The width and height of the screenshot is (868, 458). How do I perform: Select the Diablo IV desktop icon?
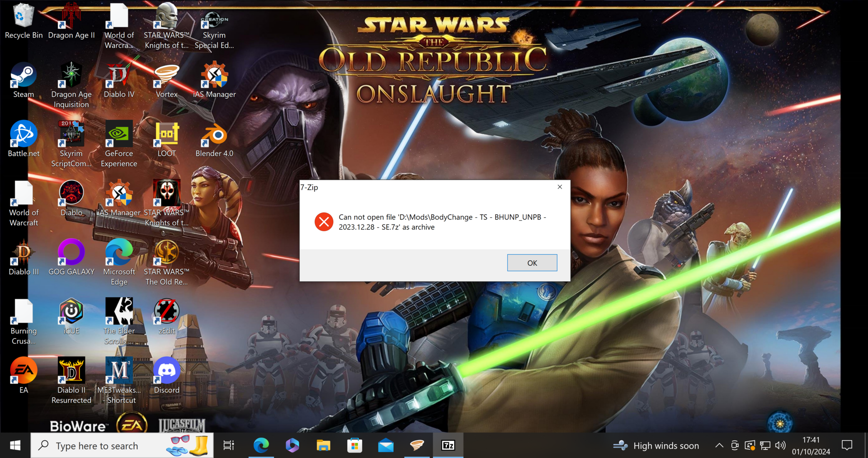(119, 81)
